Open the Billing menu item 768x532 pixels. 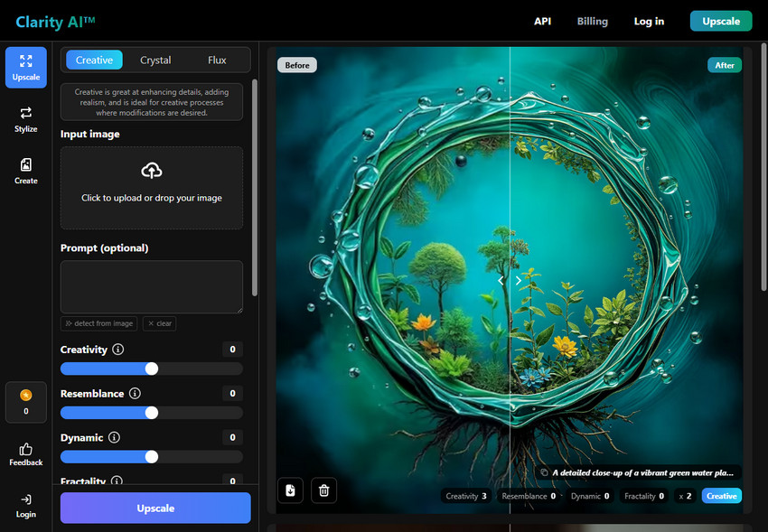pos(592,21)
